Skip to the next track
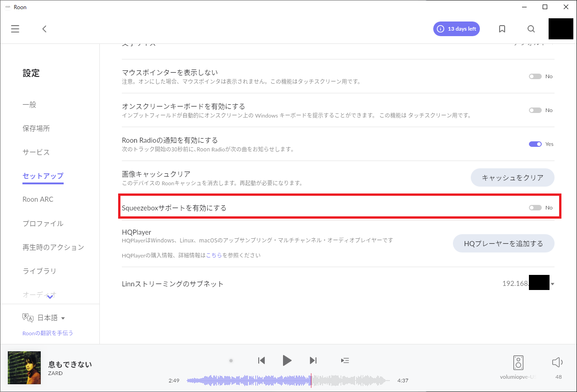Image resolution: width=577 pixels, height=392 pixels. (x=313, y=360)
